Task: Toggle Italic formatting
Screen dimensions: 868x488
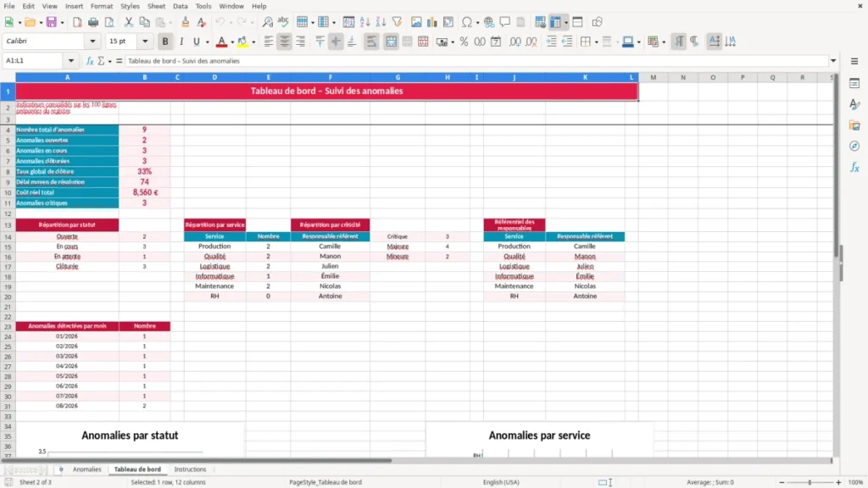Action: pos(181,42)
